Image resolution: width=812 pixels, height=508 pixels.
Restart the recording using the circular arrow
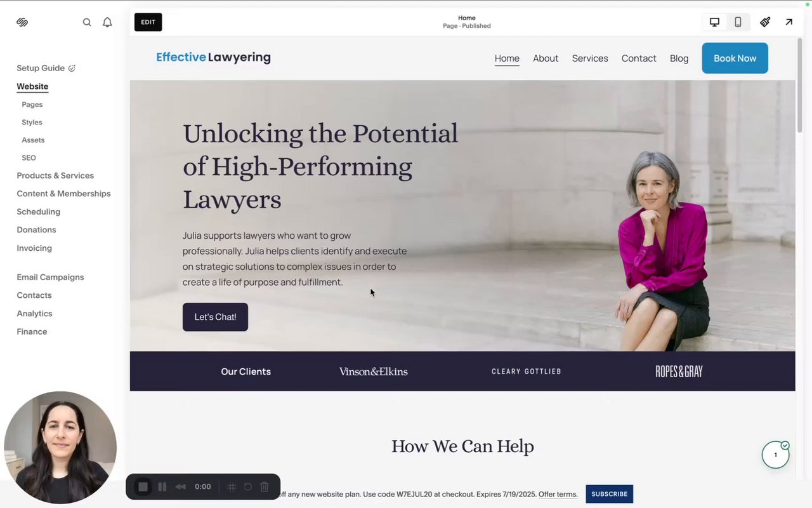pyautogui.click(x=248, y=487)
